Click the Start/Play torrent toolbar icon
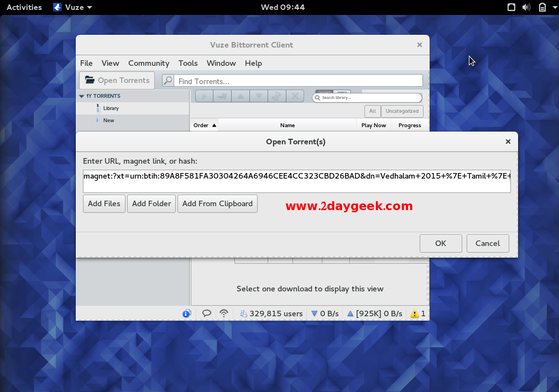Screen dimensions: 559x392 tap(204, 96)
